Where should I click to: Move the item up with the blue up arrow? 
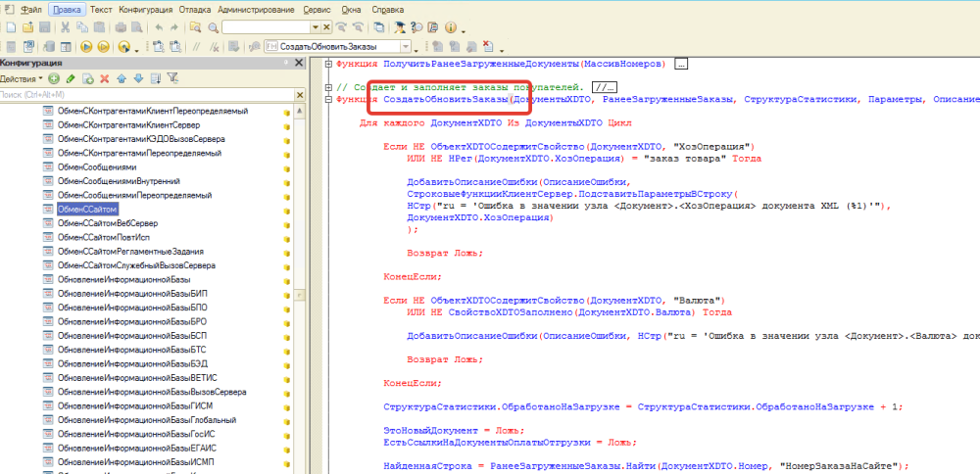pyautogui.click(x=122, y=78)
